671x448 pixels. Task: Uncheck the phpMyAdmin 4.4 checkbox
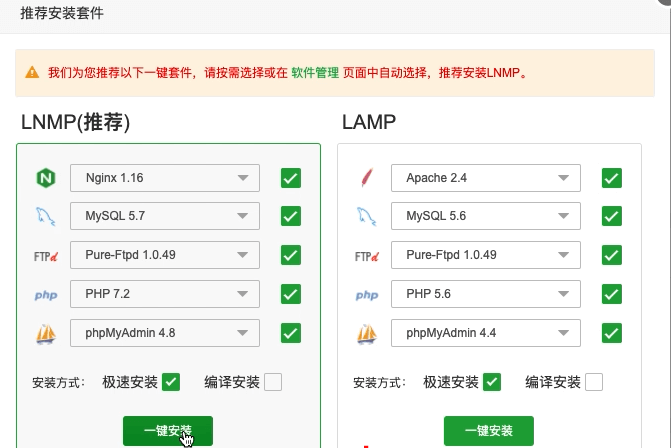click(612, 333)
